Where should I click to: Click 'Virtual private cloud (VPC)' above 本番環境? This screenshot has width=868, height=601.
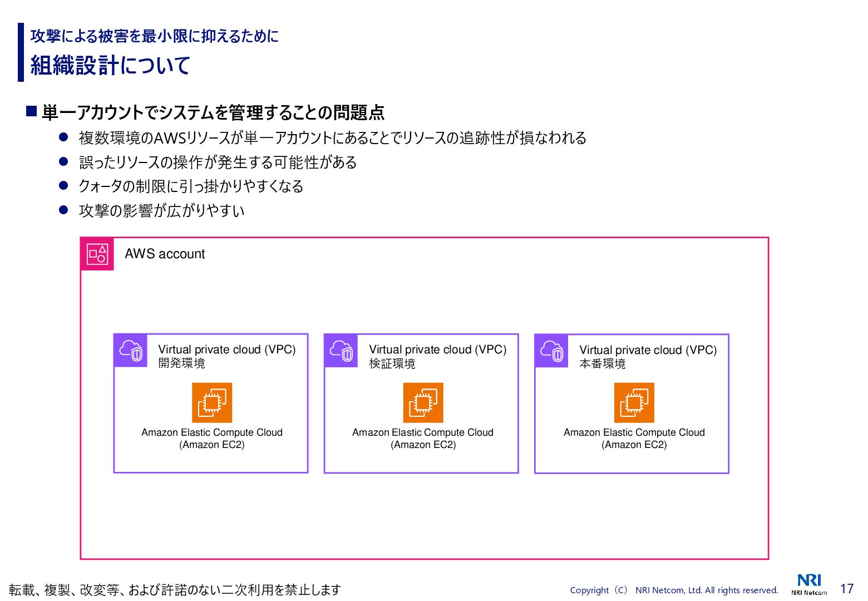648,350
